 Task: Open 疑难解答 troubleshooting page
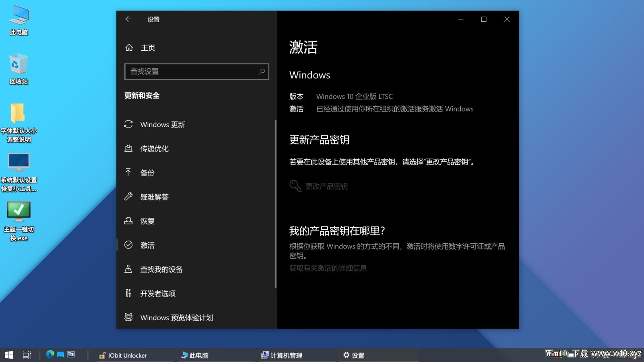(x=196, y=197)
